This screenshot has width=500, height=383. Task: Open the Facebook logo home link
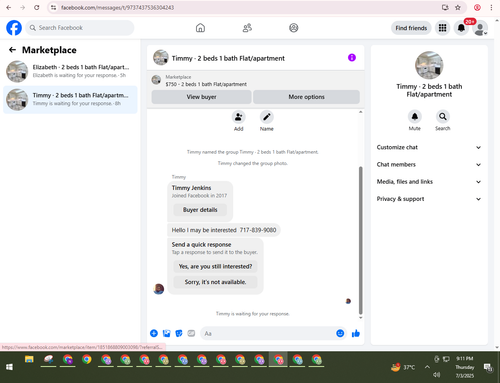point(14,28)
